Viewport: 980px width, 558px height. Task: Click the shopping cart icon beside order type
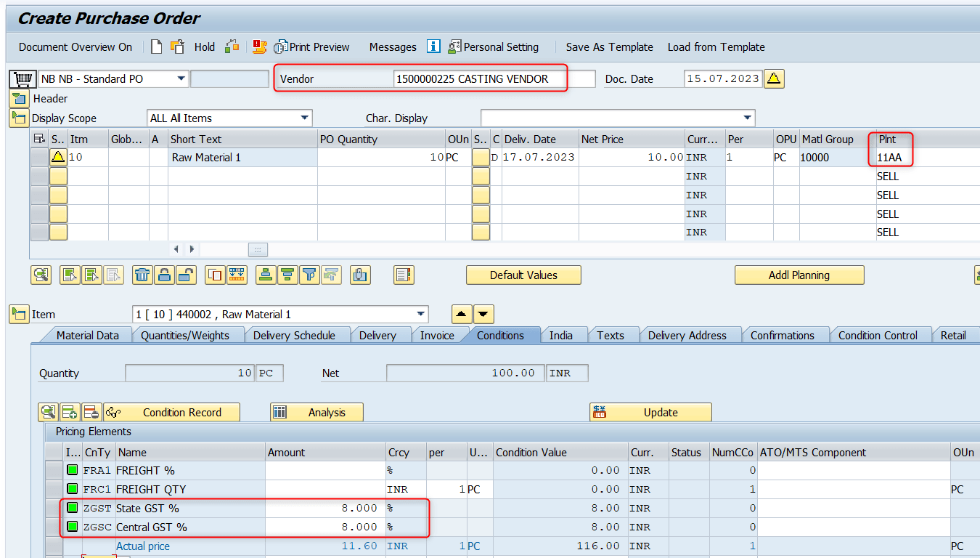coord(23,78)
